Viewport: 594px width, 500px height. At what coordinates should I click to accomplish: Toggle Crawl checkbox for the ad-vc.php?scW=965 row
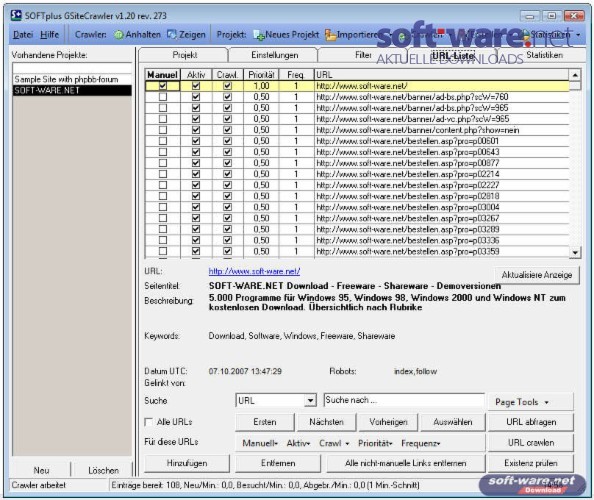227,119
